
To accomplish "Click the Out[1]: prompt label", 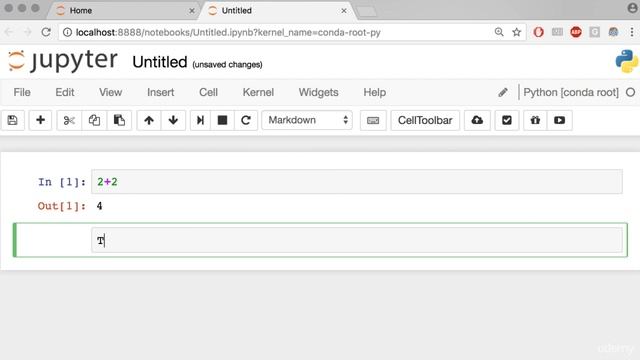I will [62, 206].
